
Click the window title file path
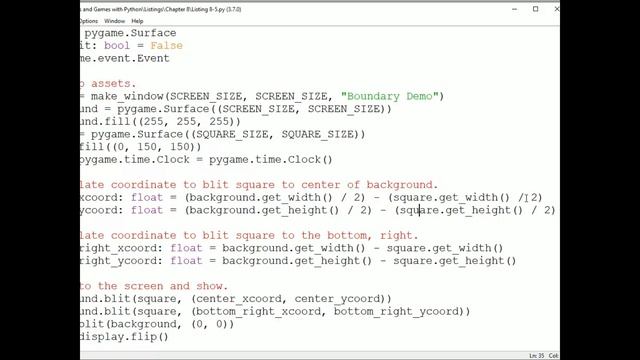point(161,9)
